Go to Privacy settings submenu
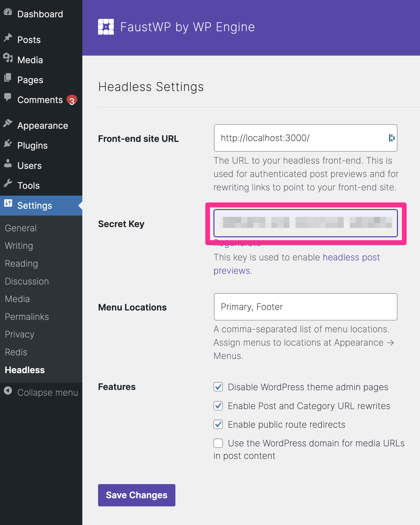 (x=19, y=334)
